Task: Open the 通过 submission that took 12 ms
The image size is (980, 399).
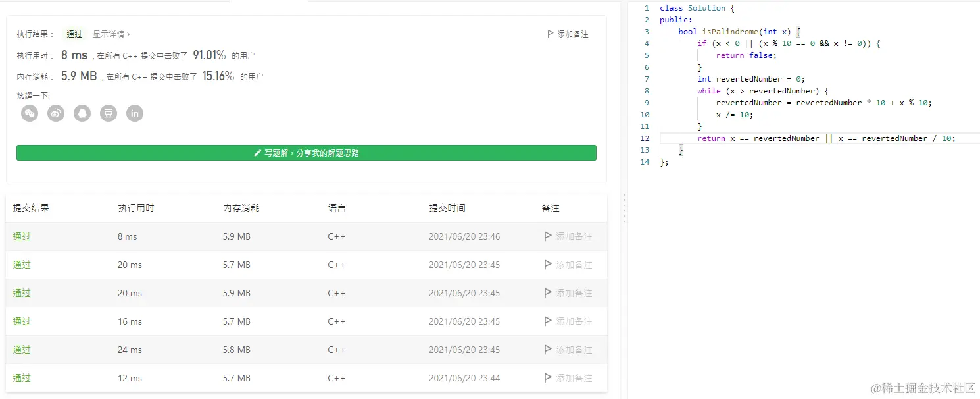Action: [x=22, y=378]
